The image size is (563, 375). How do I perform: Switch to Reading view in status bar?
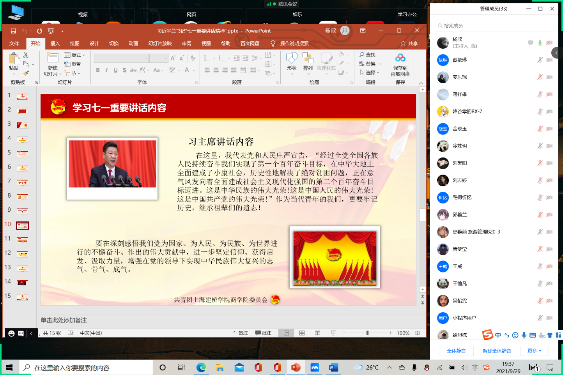(317, 333)
